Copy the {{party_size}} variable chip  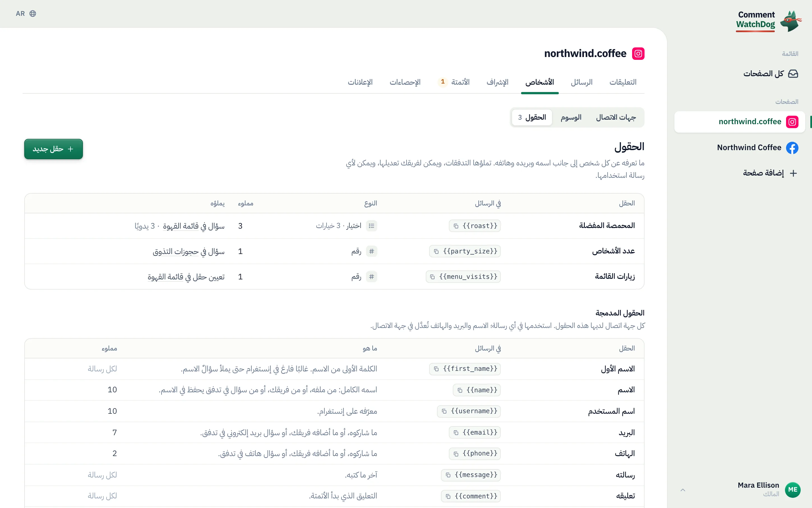point(465,251)
